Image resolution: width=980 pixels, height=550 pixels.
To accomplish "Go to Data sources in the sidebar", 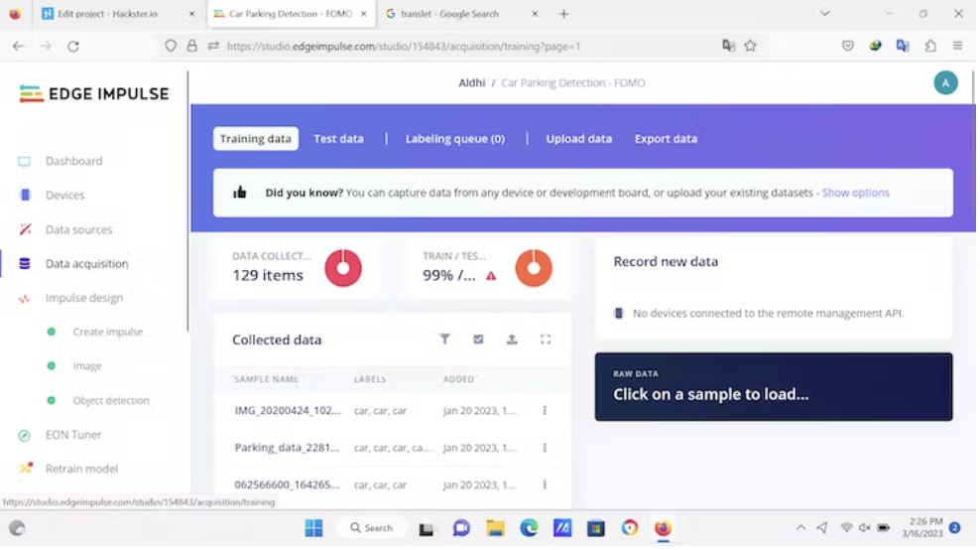I will pyautogui.click(x=78, y=229).
